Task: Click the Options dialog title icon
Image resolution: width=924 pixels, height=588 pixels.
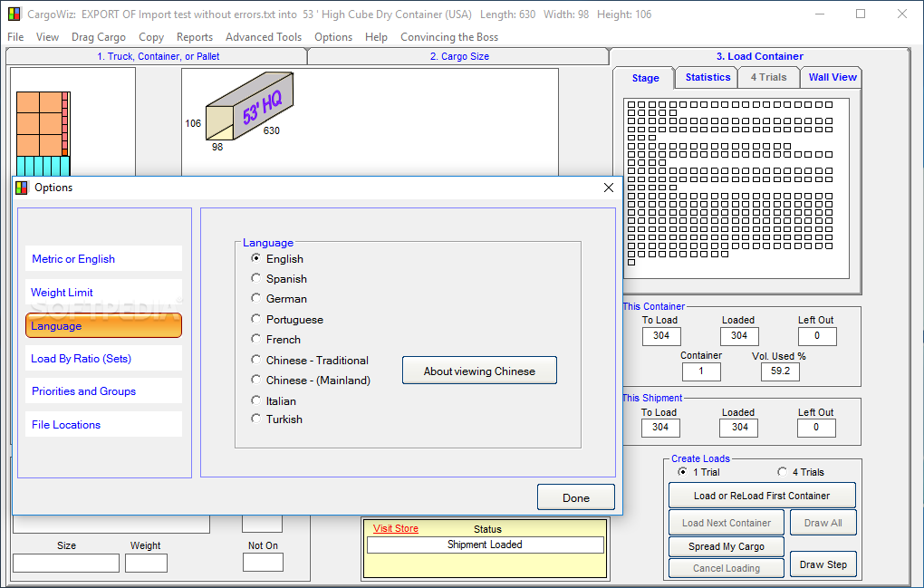Action: pyautogui.click(x=22, y=188)
